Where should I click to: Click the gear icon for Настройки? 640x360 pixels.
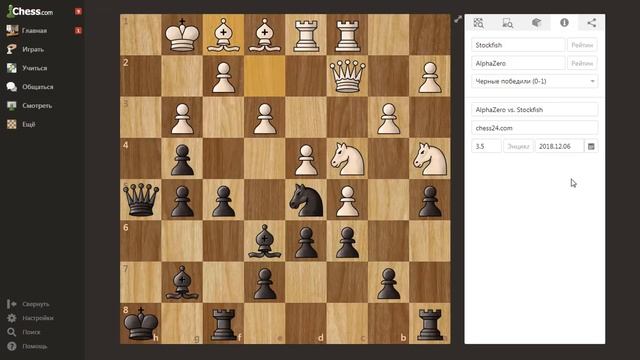[x=11, y=318]
